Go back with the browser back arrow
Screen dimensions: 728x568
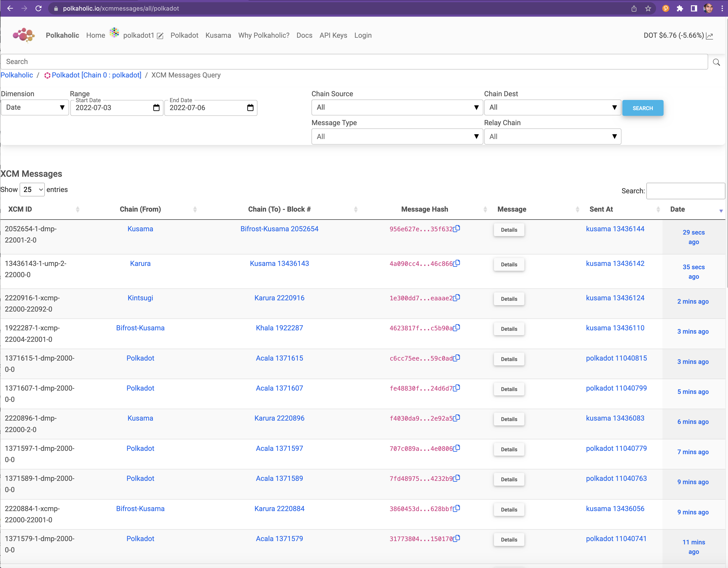(10, 8)
